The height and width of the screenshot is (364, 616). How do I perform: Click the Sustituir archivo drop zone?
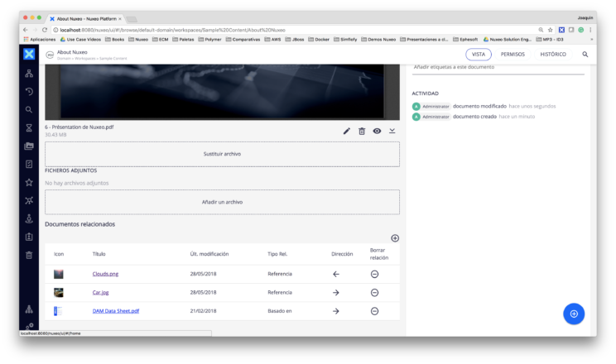(222, 154)
